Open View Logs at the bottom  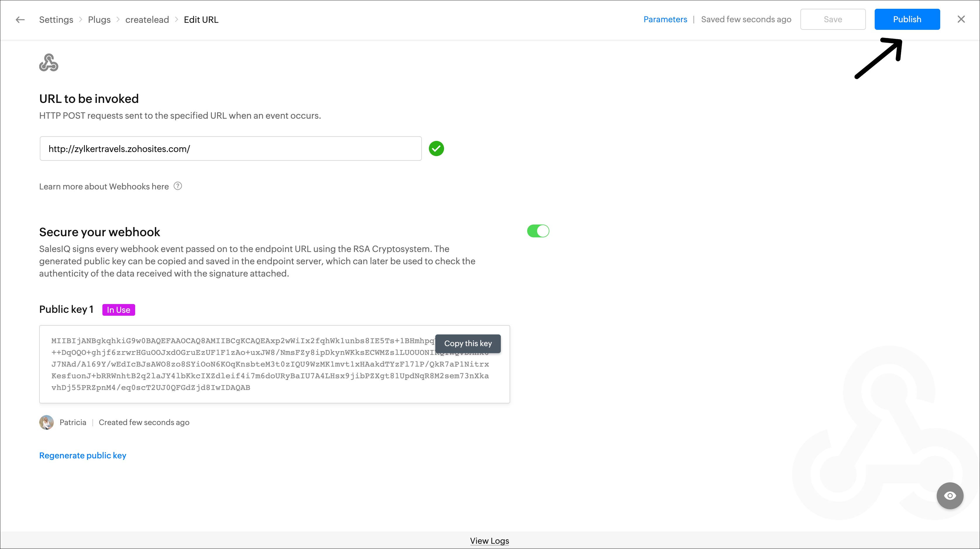point(489,540)
